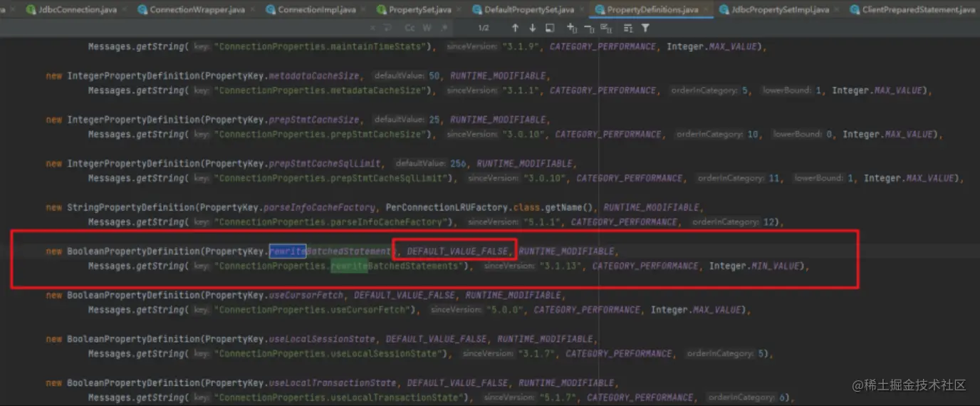The image size is (980, 406).
Task: Click default value 256 in prepStmtCacheSqlLimit line
Action: pyautogui.click(x=458, y=163)
